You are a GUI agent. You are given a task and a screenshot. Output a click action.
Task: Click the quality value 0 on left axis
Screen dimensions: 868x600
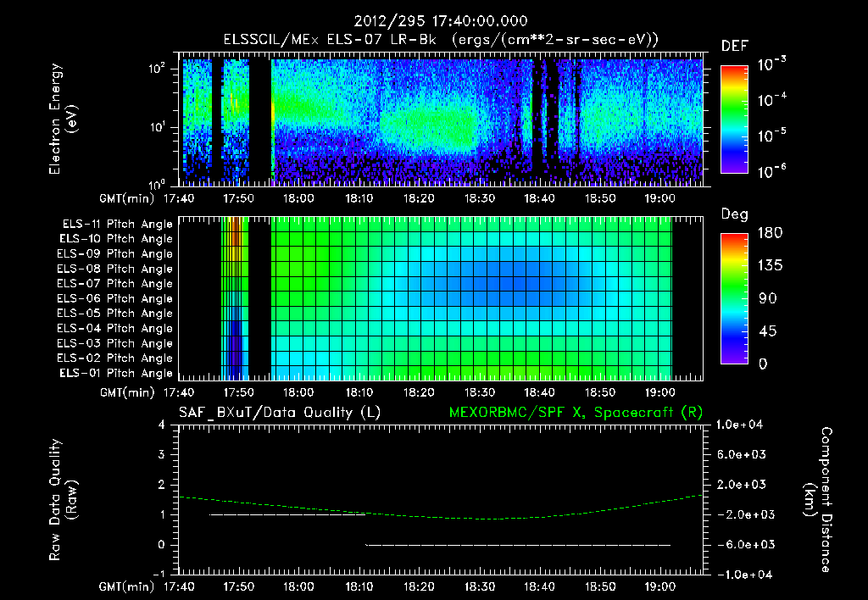(162, 545)
